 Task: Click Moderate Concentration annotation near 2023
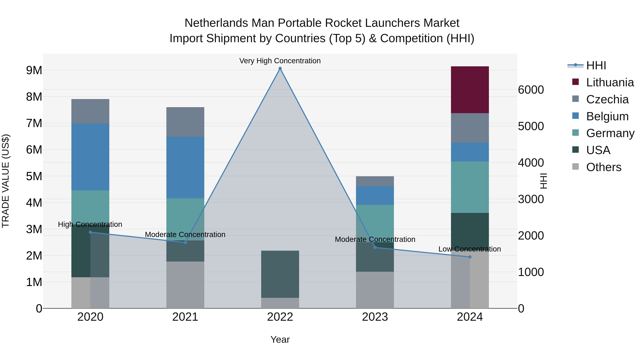click(375, 239)
